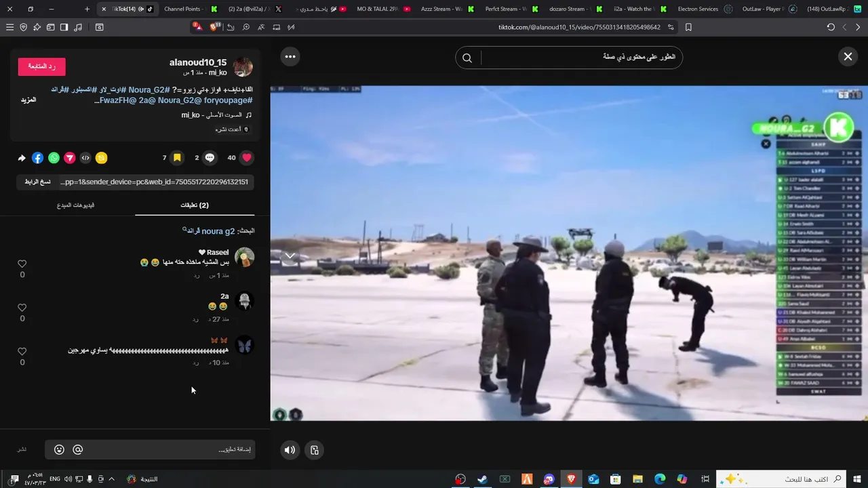Like 2a's comment with heart
The width and height of the screenshot is (868, 488).
point(22,308)
